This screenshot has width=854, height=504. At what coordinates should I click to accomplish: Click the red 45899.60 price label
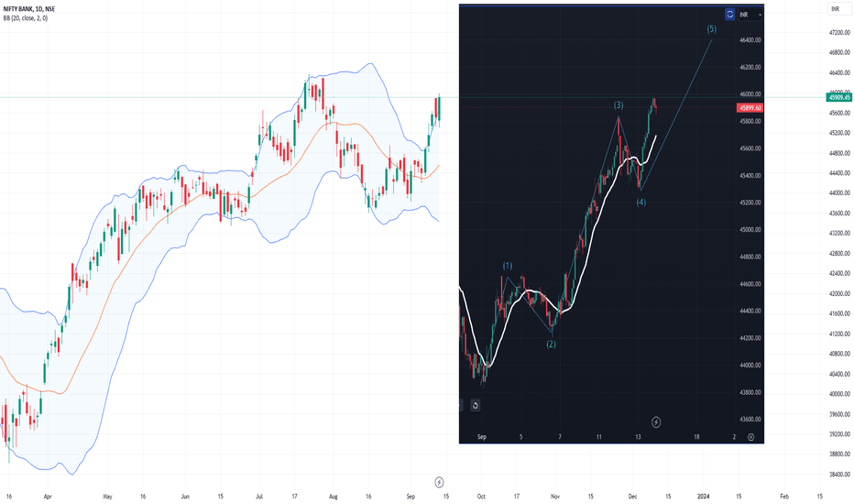click(750, 108)
